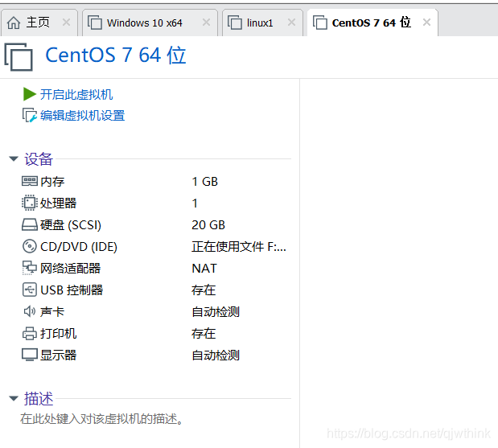Click the processor count value 1

tap(195, 203)
